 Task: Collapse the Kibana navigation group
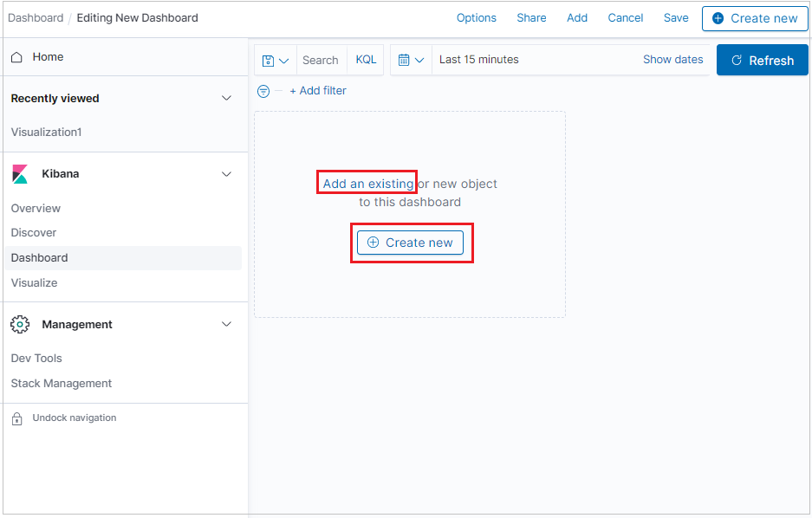(x=226, y=173)
